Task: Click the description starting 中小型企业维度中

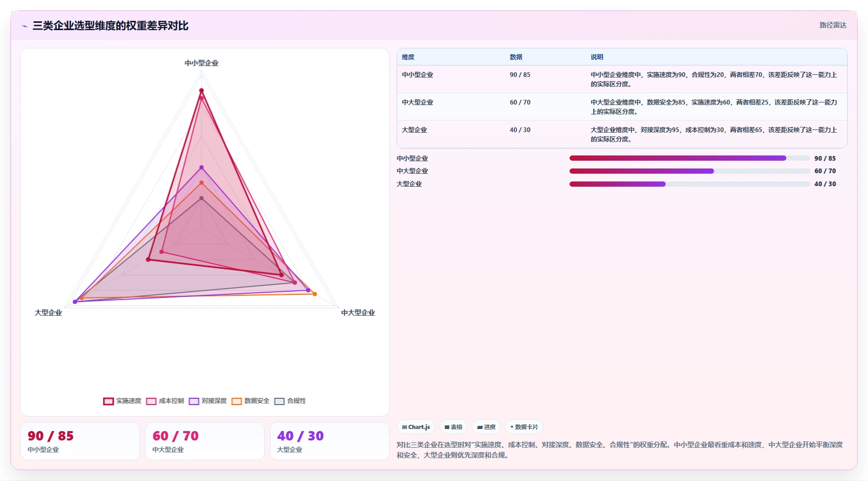Action: [x=714, y=80]
